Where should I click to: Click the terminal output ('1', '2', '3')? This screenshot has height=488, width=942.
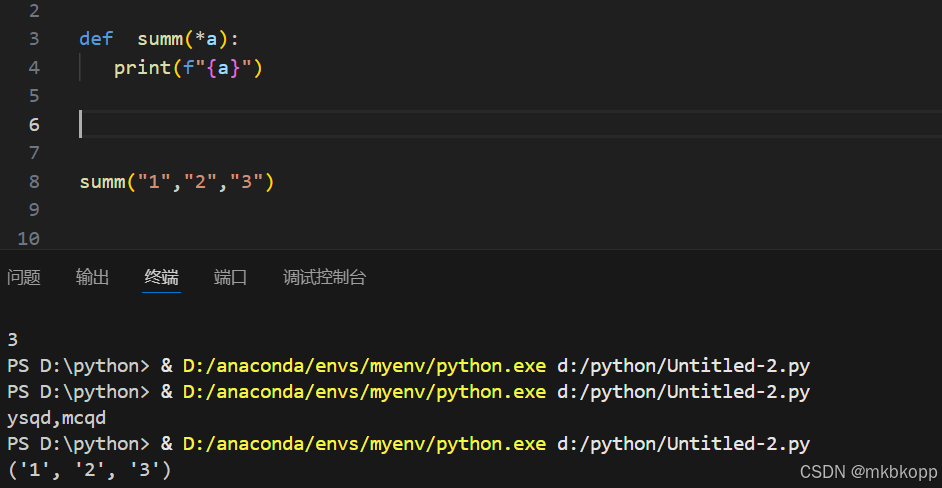click(90, 469)
